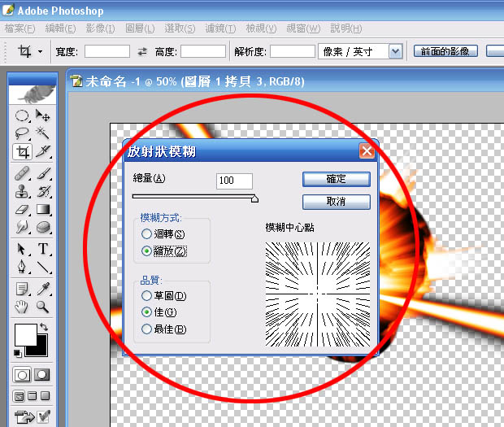Select the Healing Brush tool

[22, 173]
